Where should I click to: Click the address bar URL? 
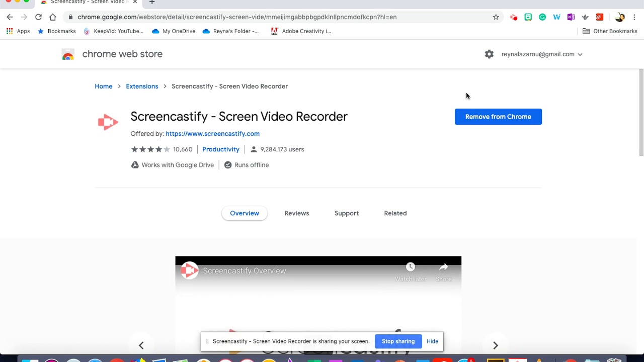point(237,17)
